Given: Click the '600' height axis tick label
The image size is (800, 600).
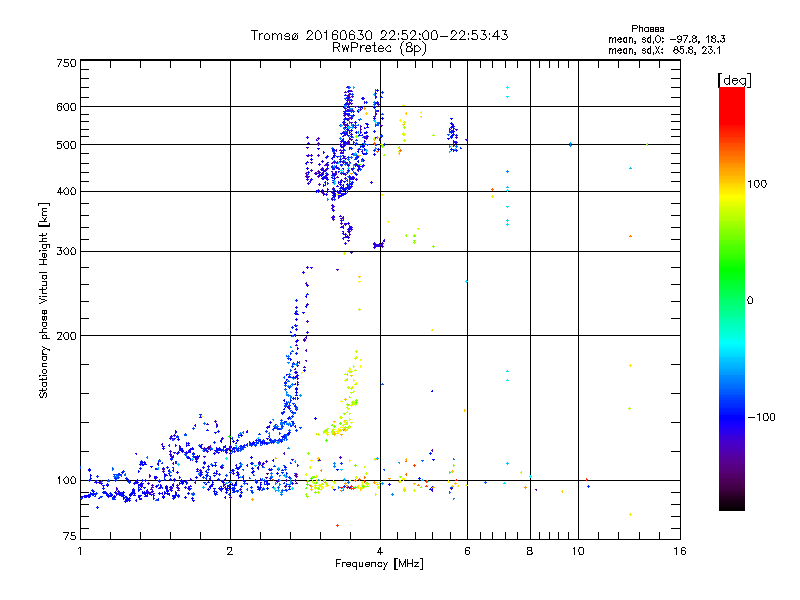Looking at the screenshot, I should (66, 107).
